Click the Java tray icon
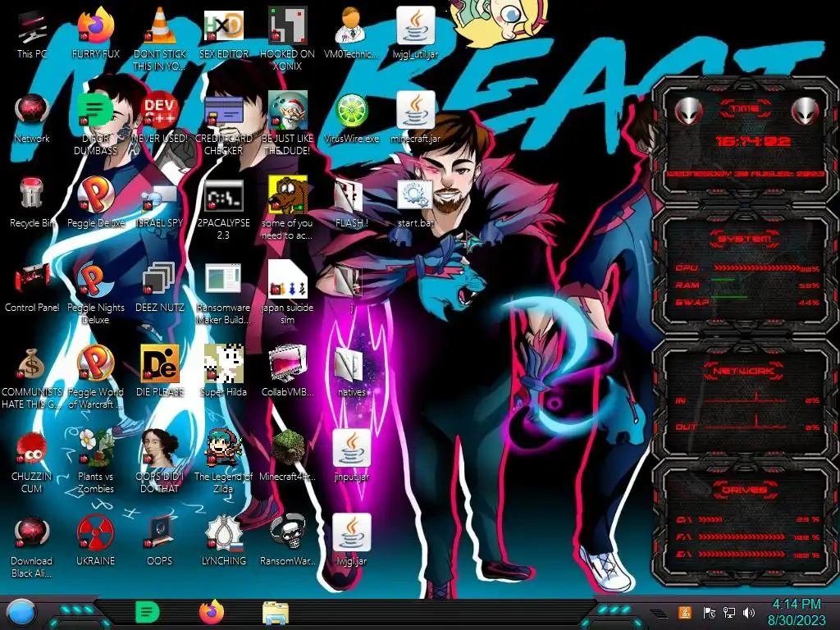This screenshot has height=630, width=840. [684, 612]
